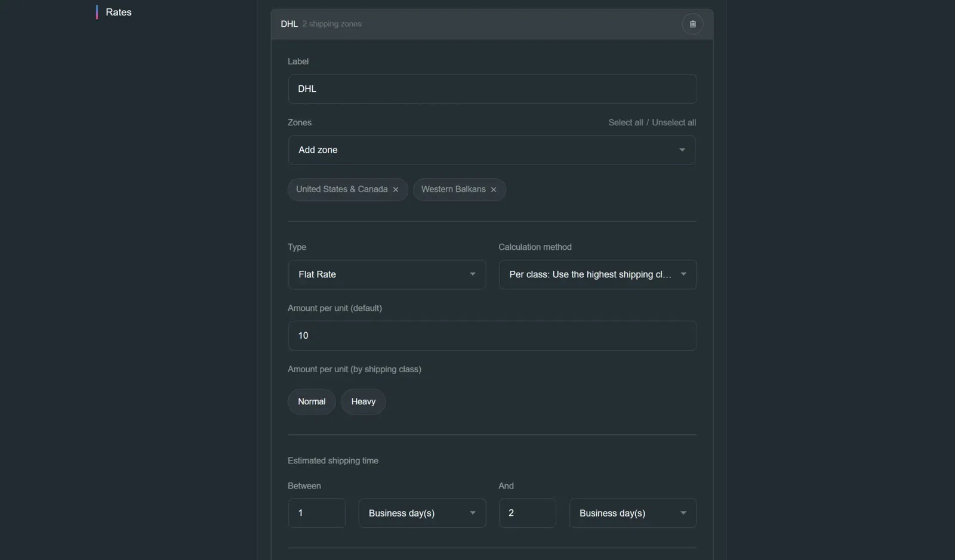Select the Heavy shipping class pill
The height and width of the screenshot is (560, 955).
pyautogui.click(x=363, y=401)
